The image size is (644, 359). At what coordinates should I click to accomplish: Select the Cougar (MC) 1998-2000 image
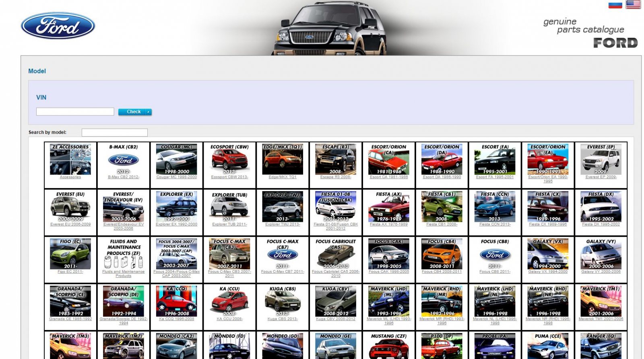coord(176,159)
